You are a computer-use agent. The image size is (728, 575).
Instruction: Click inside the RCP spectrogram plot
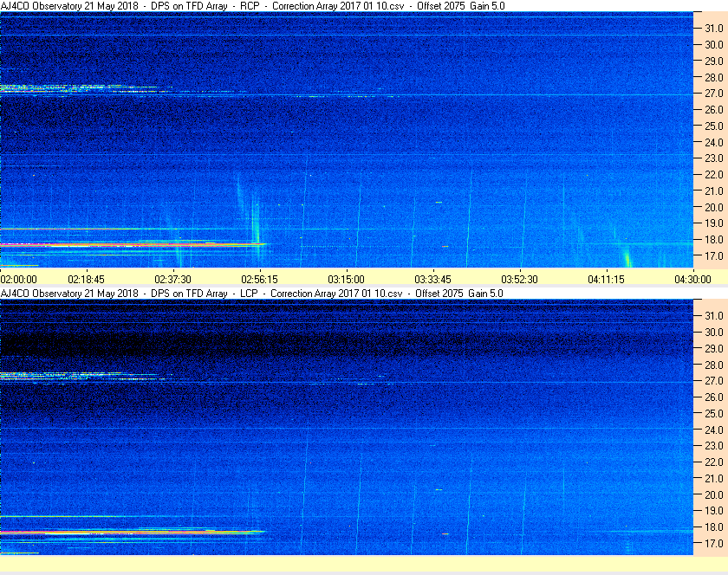347,139
